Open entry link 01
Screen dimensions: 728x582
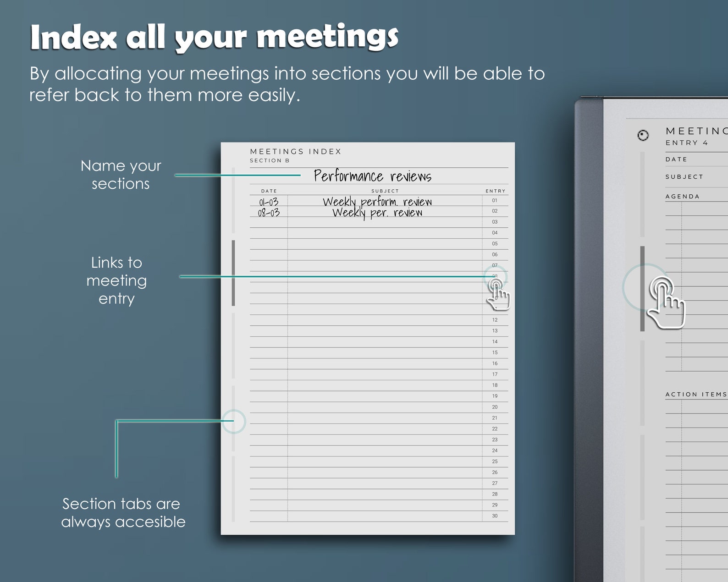coord(495,200)
